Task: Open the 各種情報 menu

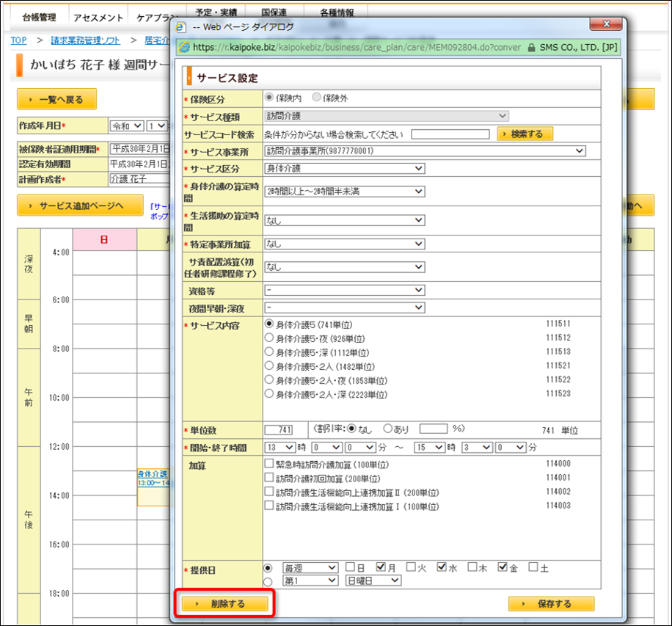Action: point(337,12)
